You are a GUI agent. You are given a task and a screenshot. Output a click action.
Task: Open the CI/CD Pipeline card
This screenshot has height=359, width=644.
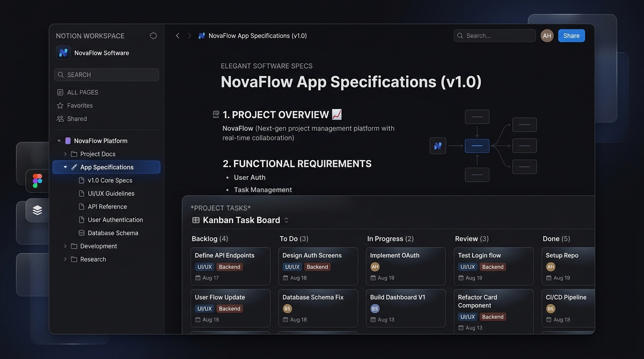point(568,309)
